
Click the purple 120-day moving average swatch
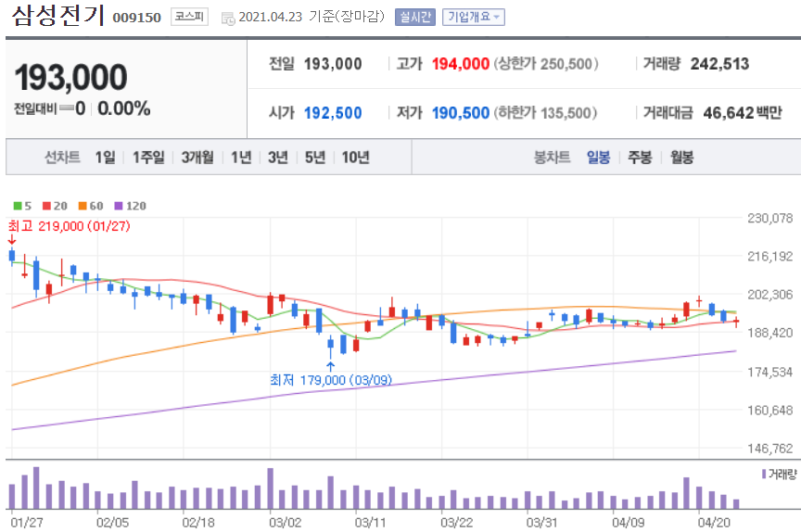click(x=119, y=206)
